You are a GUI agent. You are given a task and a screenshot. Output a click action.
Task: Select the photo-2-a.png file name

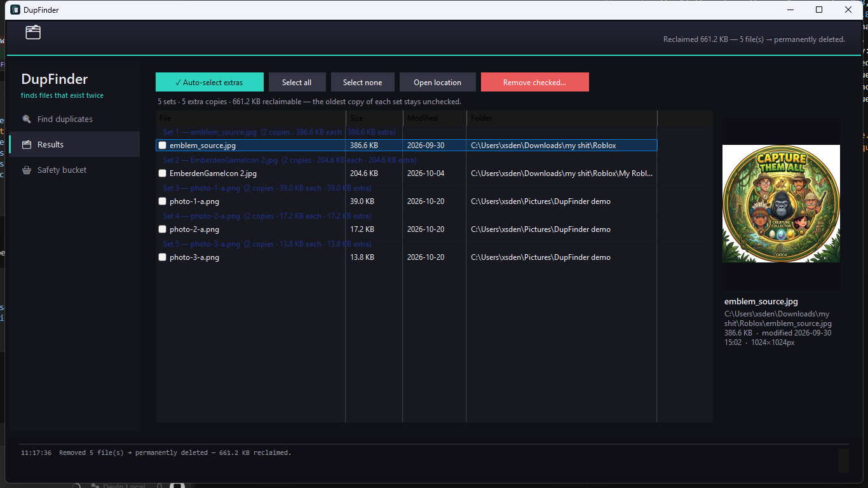tap(194, 229)
